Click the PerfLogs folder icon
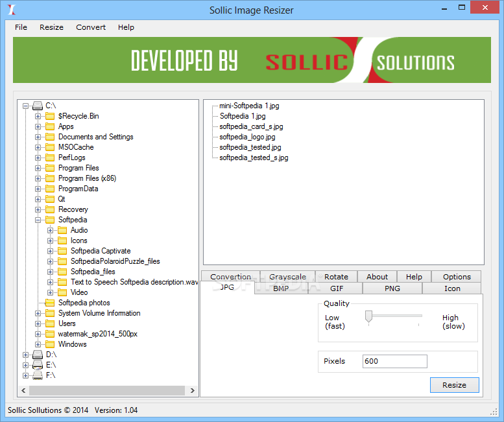The image size is (504, 422). [50, 158]
